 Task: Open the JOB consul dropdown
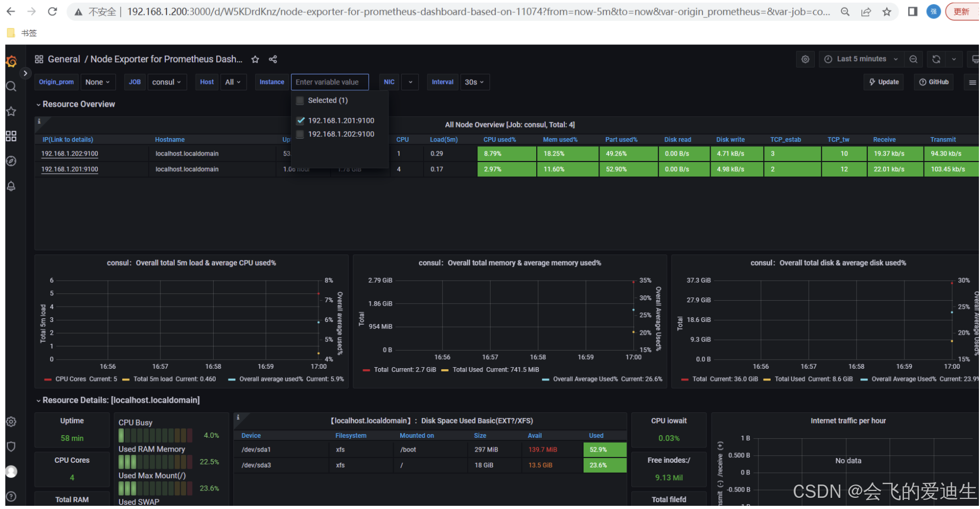pyautogui.click(x=167, y=82)
